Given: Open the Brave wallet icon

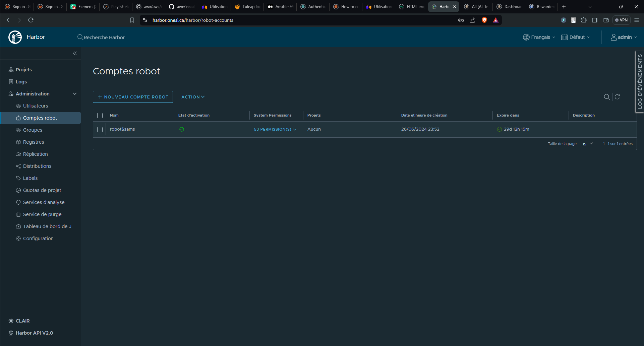Looking at the screenshot, I should click(606, 20).
